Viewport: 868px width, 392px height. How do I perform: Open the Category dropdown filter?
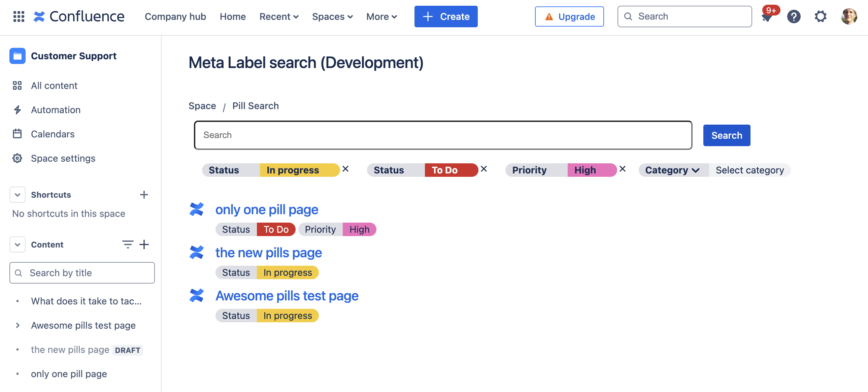(x=672, y=170)
